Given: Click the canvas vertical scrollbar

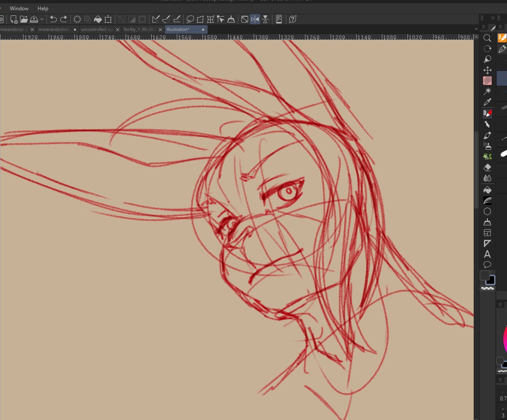Looking at the screenshot, I should click(476, 169).
